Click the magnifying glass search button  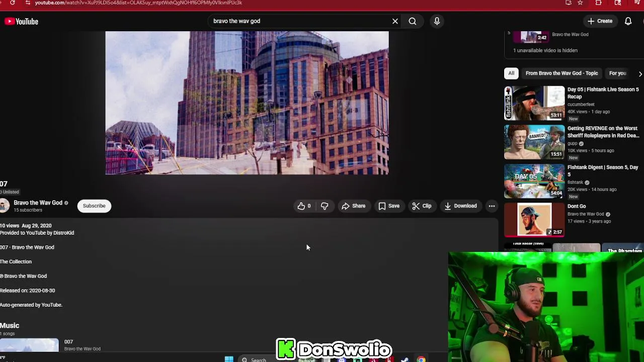click(413, 21)
